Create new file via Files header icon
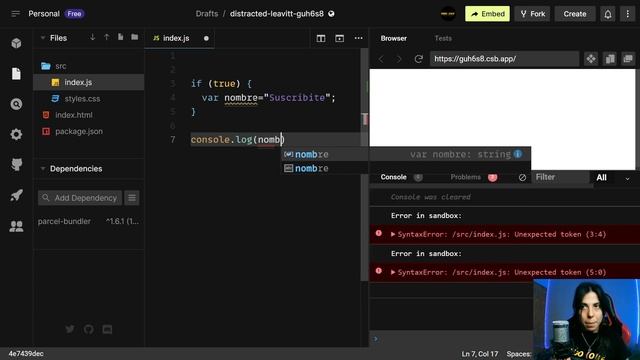Screen dimensions: 640x360 [x=120, y=37]
